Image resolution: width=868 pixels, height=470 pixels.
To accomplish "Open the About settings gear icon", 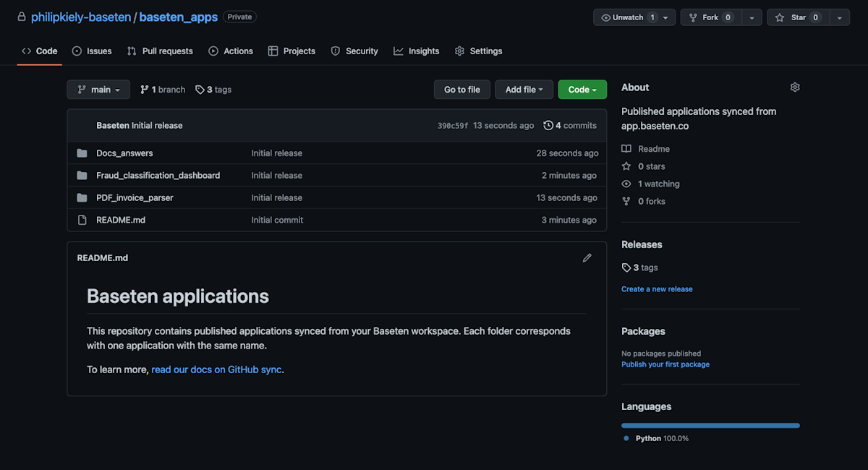I will tap(795, 87).
